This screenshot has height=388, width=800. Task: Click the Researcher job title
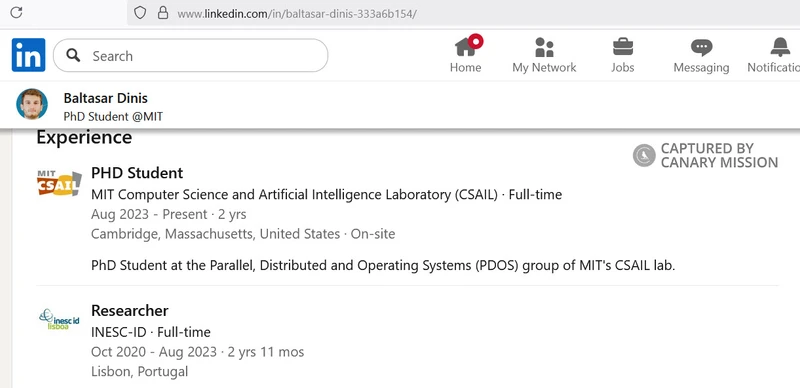click(x=130, y=310)
